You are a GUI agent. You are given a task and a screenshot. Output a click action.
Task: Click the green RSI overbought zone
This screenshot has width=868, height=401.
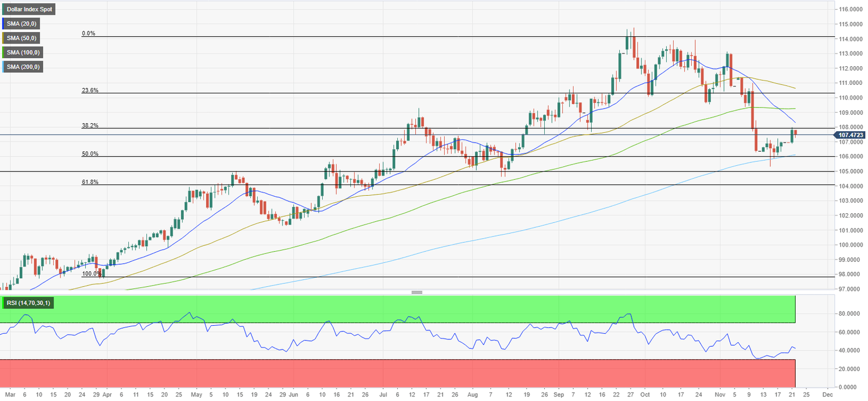click(x=397, y=309)
